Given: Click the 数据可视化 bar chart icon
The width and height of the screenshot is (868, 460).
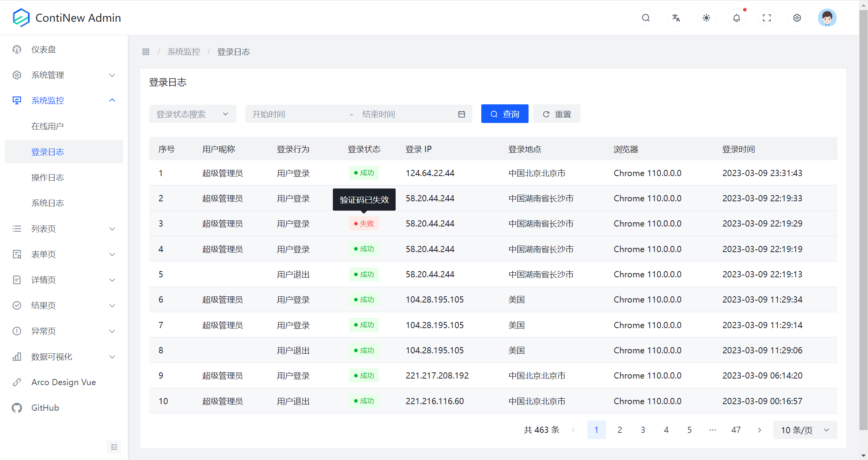Looking at the screenshot, I should point(17,356).
